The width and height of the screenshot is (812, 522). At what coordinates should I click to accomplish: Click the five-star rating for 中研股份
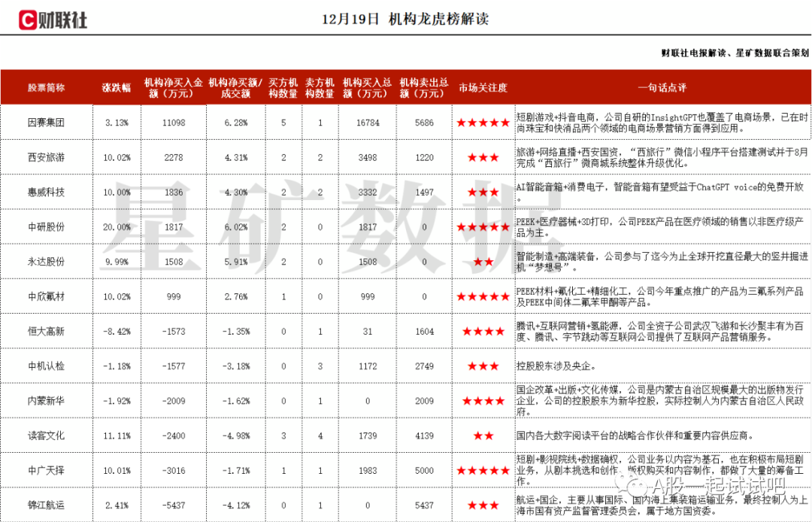coord(483,227)
